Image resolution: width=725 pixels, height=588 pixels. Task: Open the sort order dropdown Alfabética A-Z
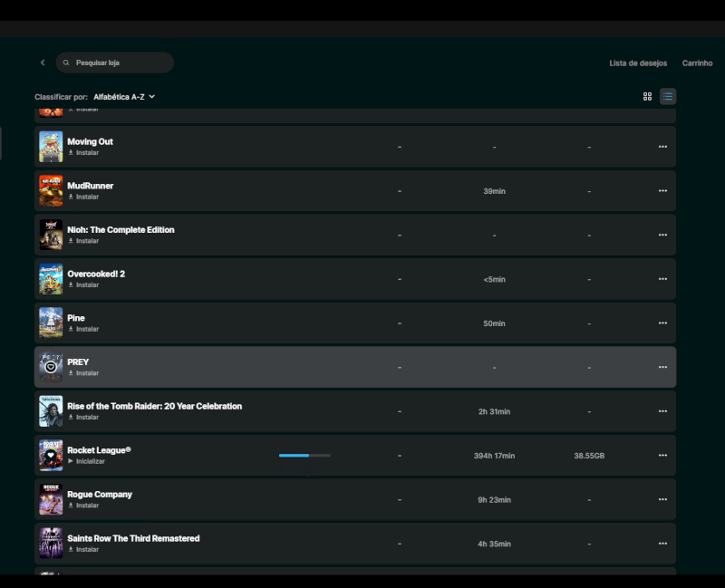pyautogui.click(x=124, y=97)
